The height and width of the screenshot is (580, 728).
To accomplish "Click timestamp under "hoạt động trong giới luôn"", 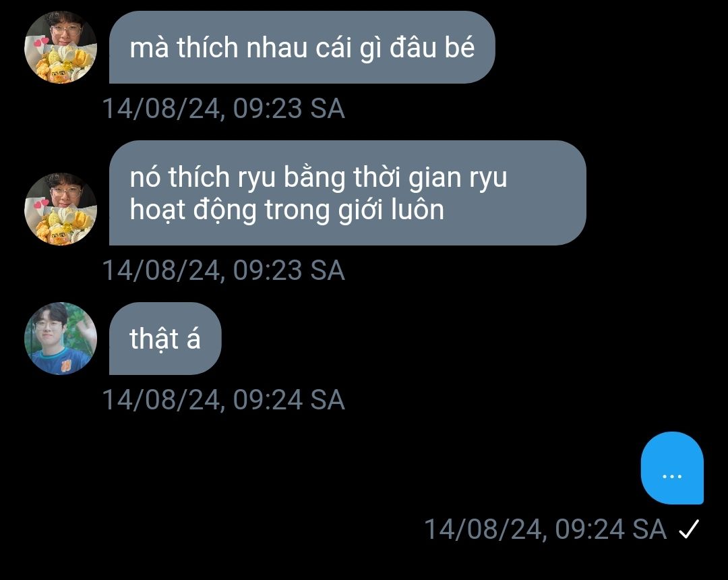I will point(223,270).
